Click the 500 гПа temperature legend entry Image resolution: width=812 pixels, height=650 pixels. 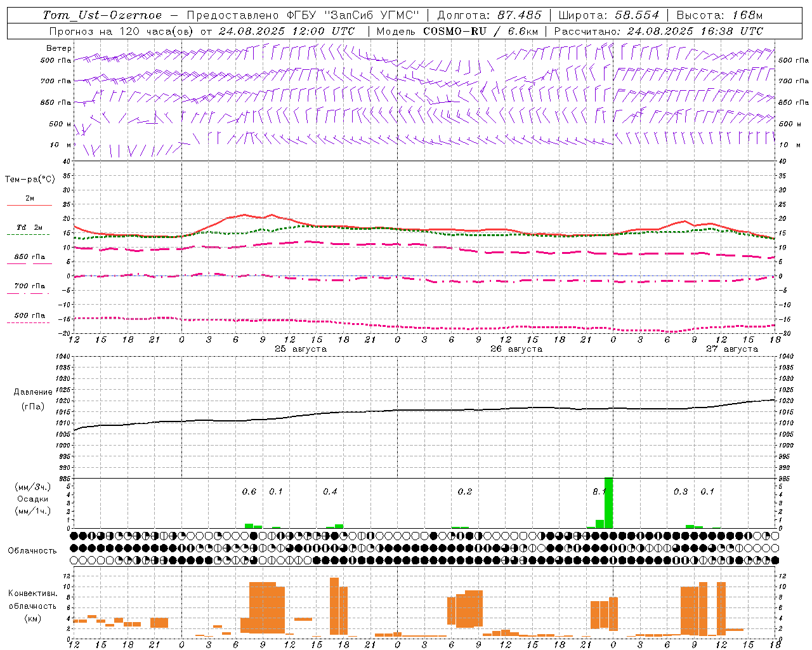[30, 315]
